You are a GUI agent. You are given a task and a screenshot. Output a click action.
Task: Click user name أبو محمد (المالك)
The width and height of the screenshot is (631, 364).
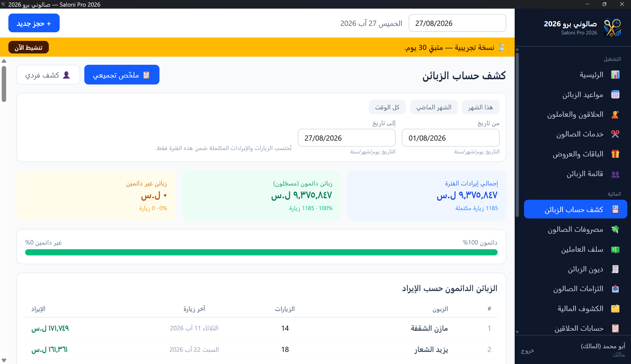(603, 346)
